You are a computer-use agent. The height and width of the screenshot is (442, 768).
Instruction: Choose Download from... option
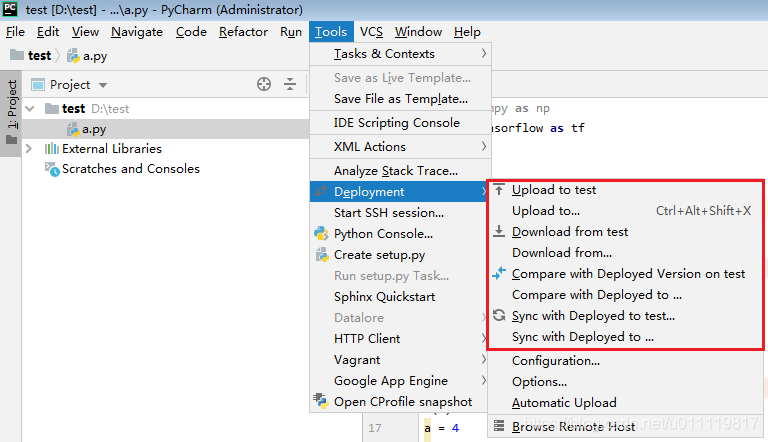tap(625, 253)
